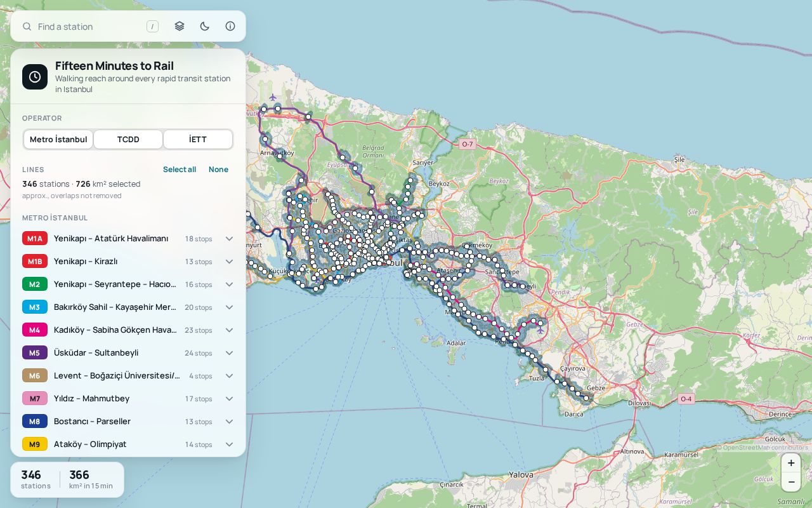Zoom in on the map
The height and width of the screenshot is (508, 812).
click(x=791, y=463)
